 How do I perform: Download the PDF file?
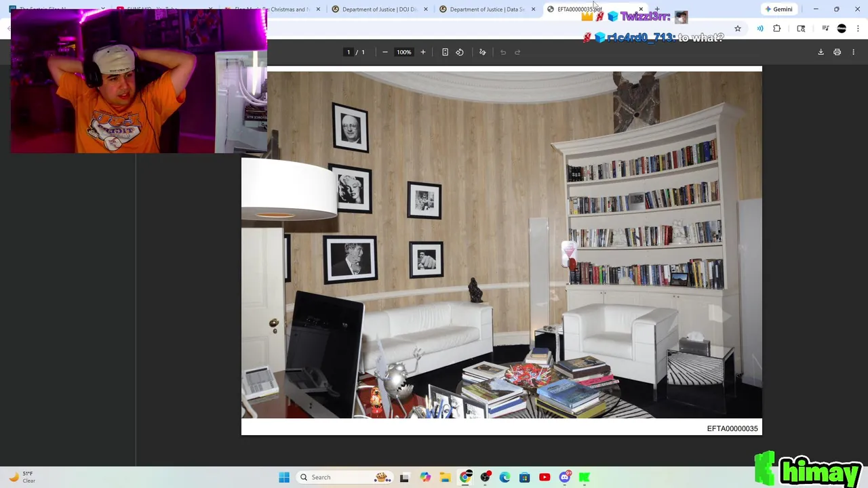[x=821, y=52]
